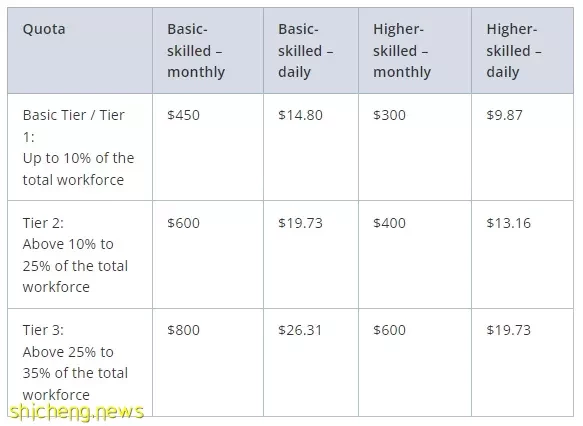The height and width of the screenshot is (426, 583).
Task: Click the shicheng.news watermark
Action: click(77, 413)
